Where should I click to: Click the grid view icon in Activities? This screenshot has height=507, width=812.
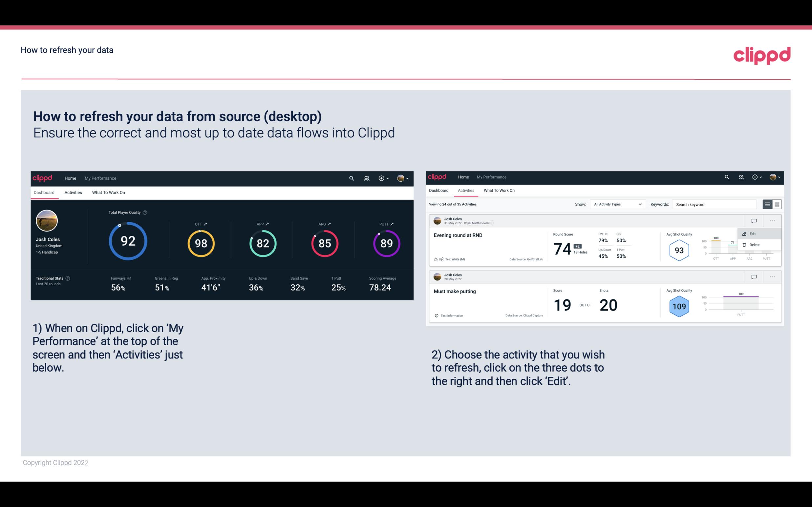[x=776, y=204]
